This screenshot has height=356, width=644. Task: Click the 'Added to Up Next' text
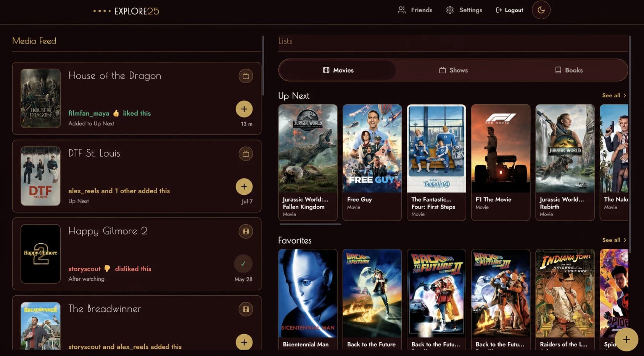pyautogui.click(x=91, y=123)
